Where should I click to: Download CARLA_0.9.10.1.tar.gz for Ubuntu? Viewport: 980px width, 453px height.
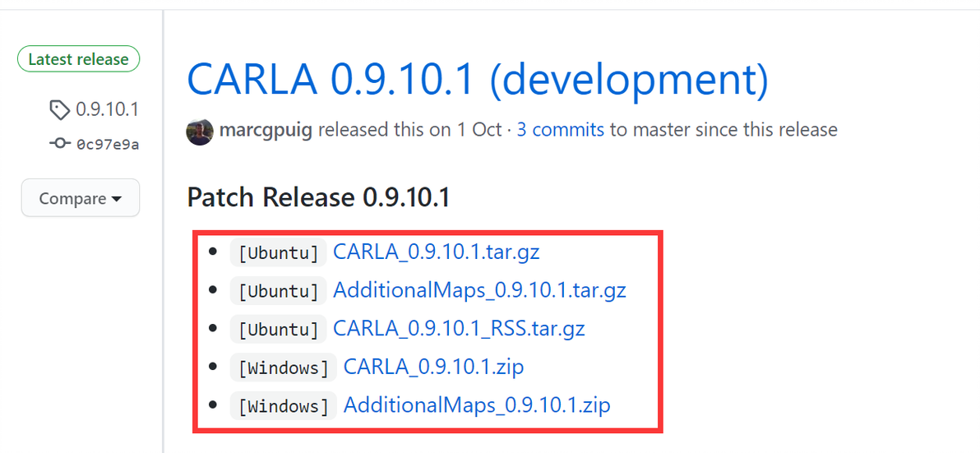click(437, 252)
